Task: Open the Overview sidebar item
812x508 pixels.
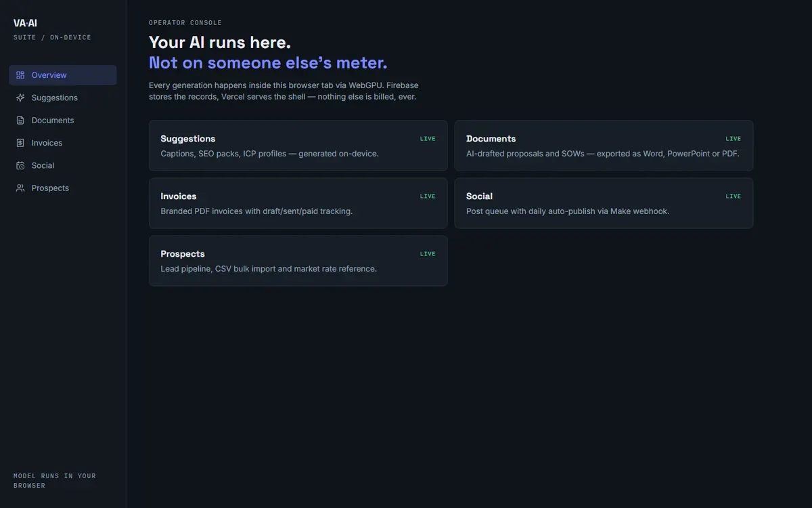Action: [63, 75]
